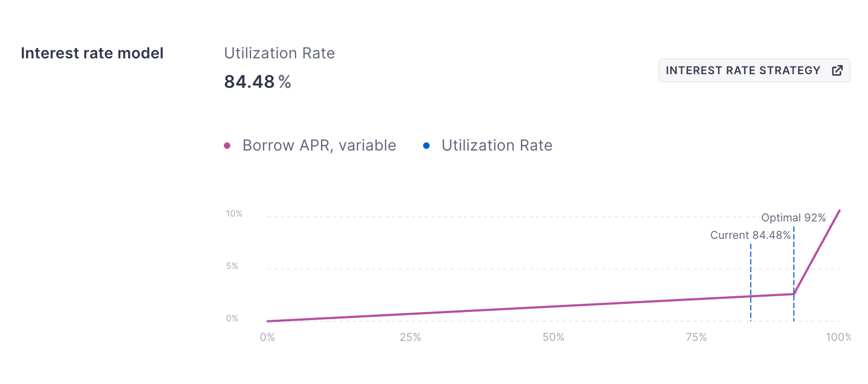The width and height of the screenshot is (868, 384).
Task: Click the external link icon on Interest Rate Strategy
Action: coord(837,70)
